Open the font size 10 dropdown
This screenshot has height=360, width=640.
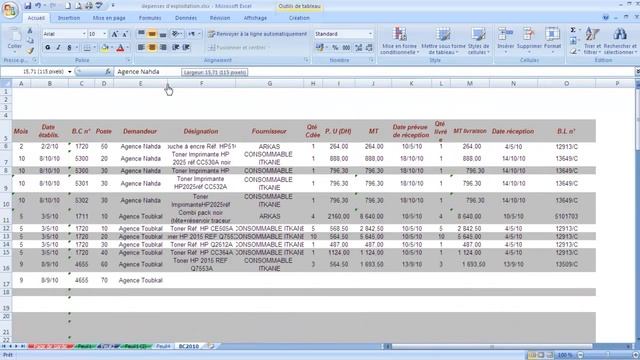(104, 34)
